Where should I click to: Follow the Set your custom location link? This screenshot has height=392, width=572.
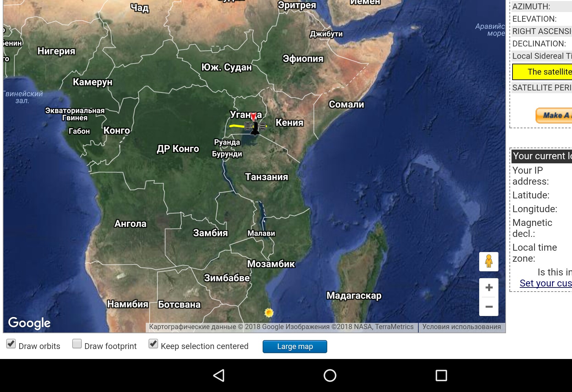[546, 283]
